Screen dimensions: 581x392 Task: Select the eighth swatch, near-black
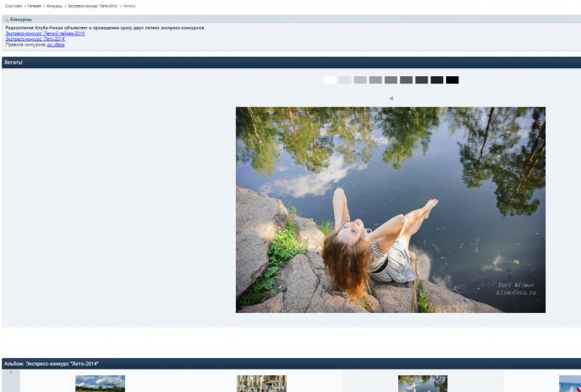click(x=437, y=80)
